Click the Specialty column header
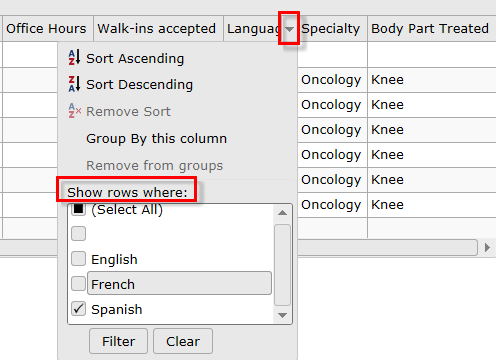This screenshot has height=360, width=496. (x=330, y=29)
